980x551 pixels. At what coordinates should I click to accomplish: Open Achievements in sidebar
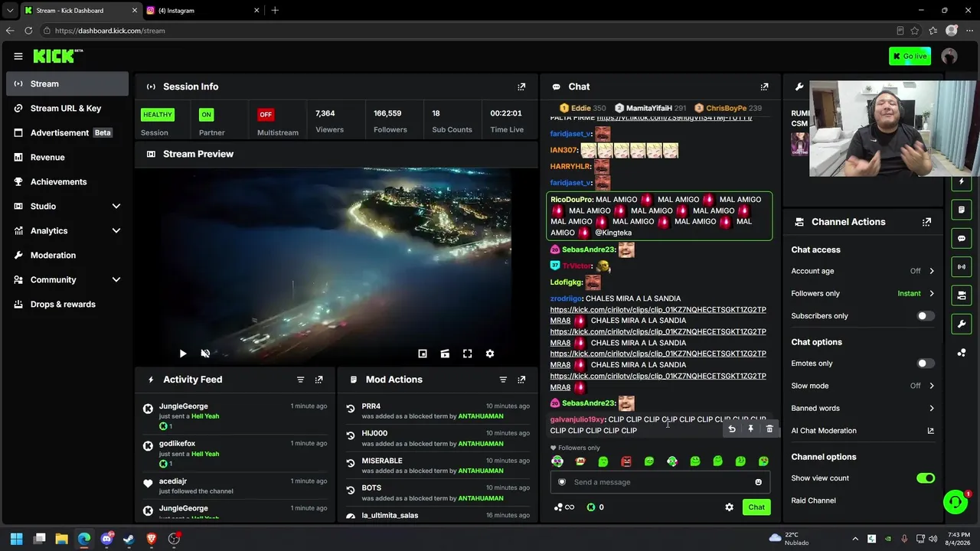point(67,182)
